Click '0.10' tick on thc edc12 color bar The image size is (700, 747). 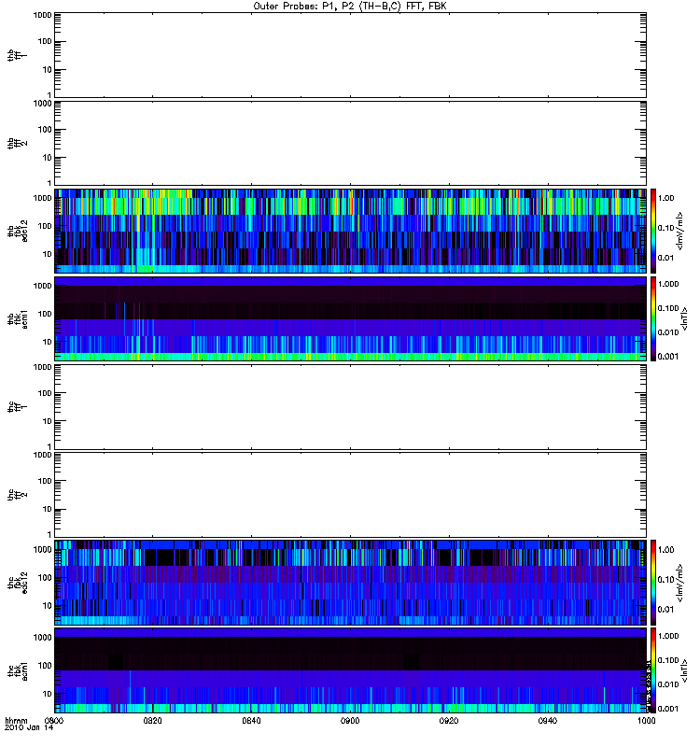666,580
